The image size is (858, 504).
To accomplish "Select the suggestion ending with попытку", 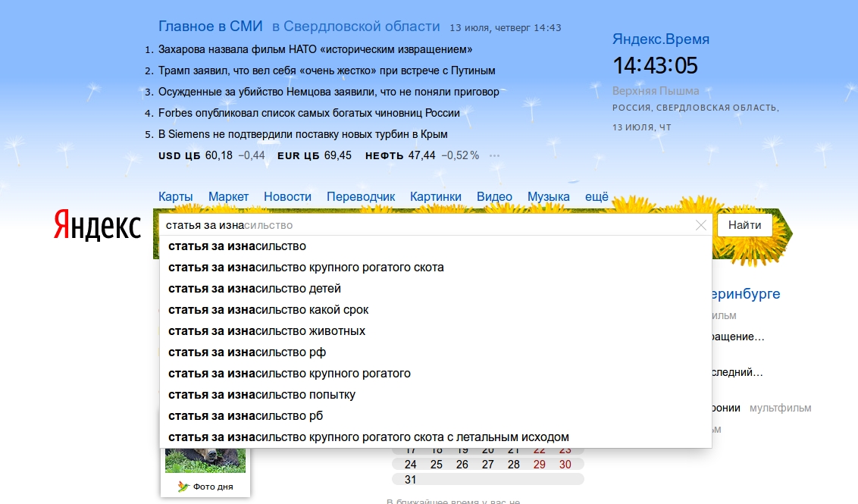I will (436, 395).
